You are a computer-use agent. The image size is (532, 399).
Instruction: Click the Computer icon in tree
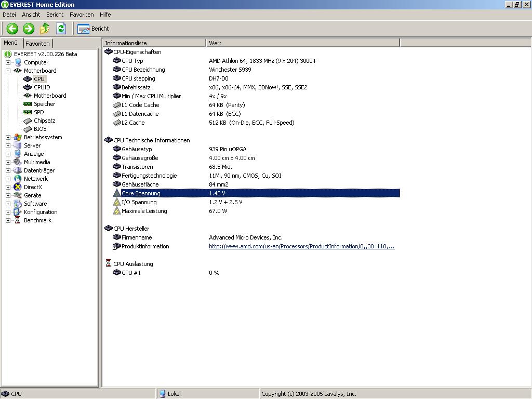pos(18,62)
